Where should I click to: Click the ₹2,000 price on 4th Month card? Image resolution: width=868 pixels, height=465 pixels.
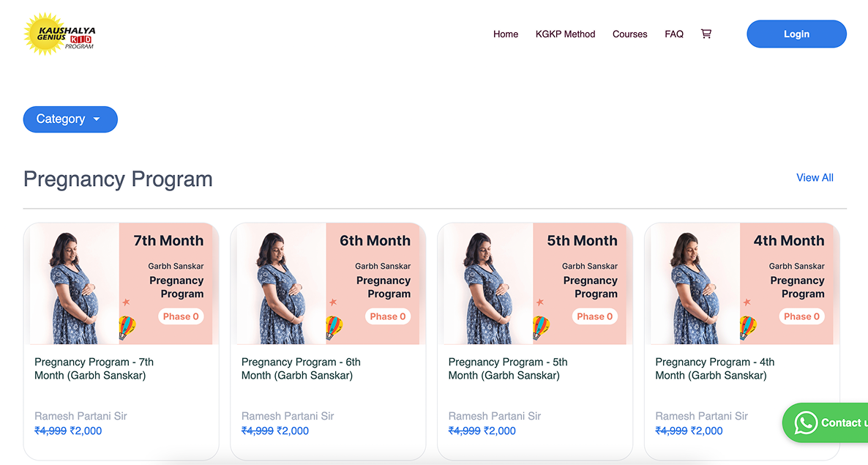coord(706,431)
